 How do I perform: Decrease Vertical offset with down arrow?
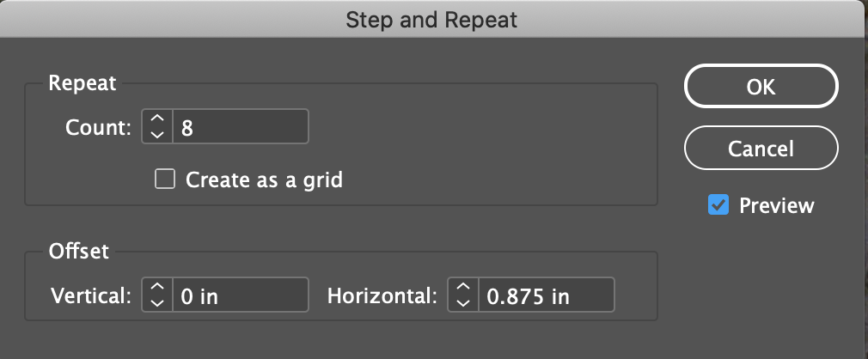tap(157, 302)
